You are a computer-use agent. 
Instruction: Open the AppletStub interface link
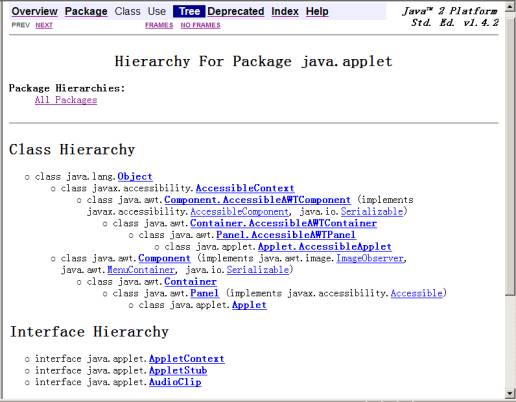[x=178, y=370]
